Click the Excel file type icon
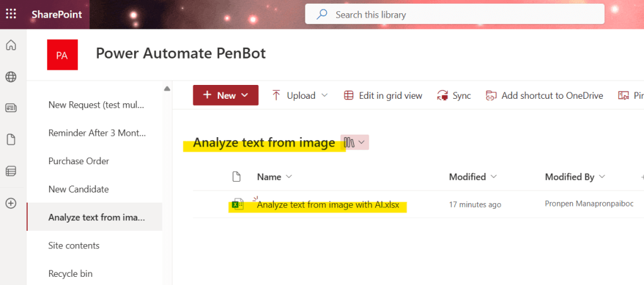The image size is (644, 285). click(x=238, y=204)
